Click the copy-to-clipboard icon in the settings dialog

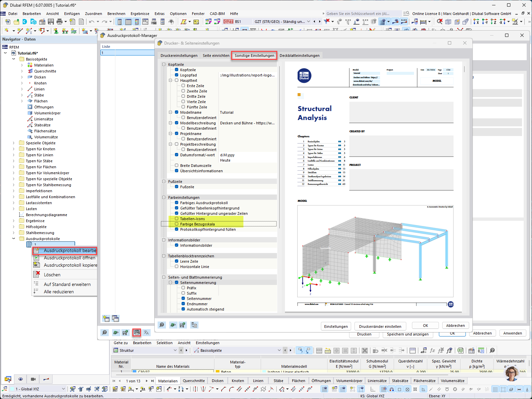pos(195,325)
